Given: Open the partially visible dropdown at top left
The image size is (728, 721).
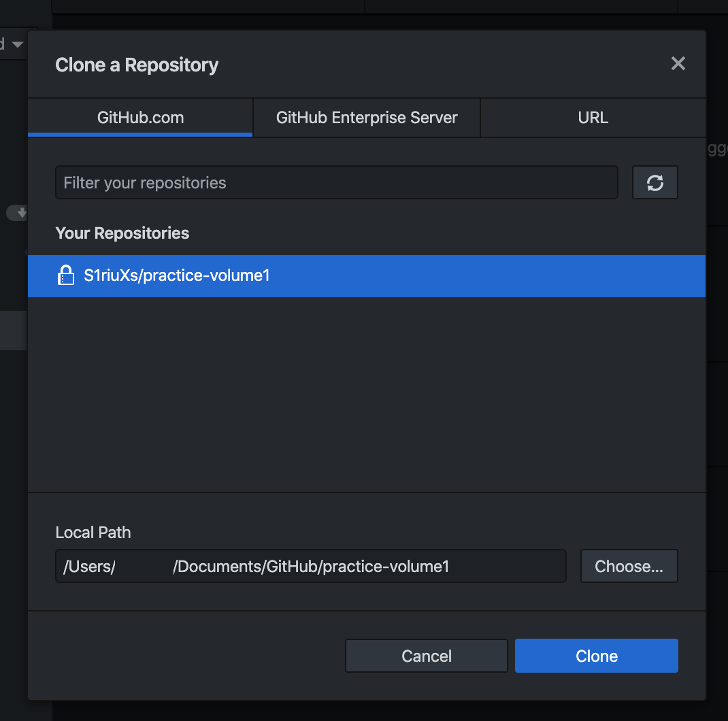Looking at the screenshot, I should click(x=14, y=43).
